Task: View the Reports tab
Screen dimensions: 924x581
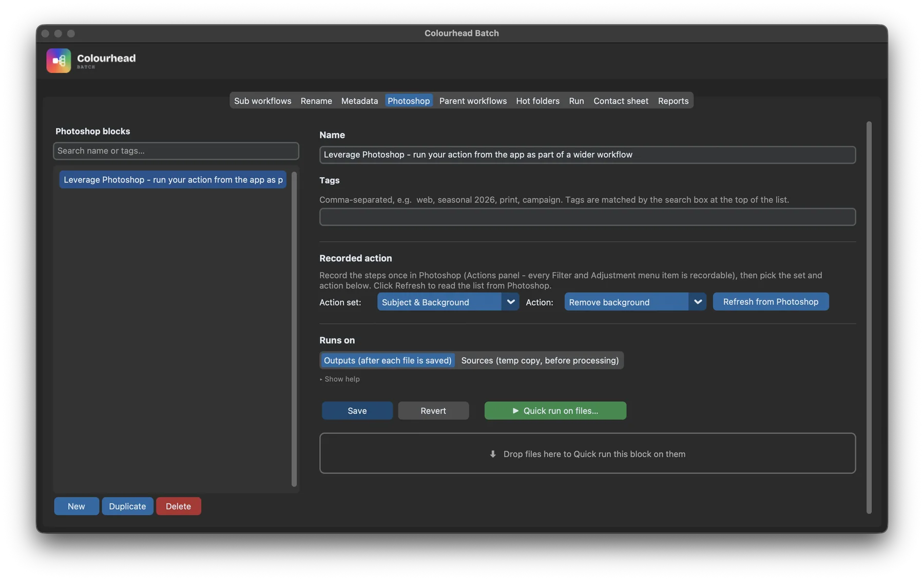Action: pyautogui.click(x=673, y=101)
